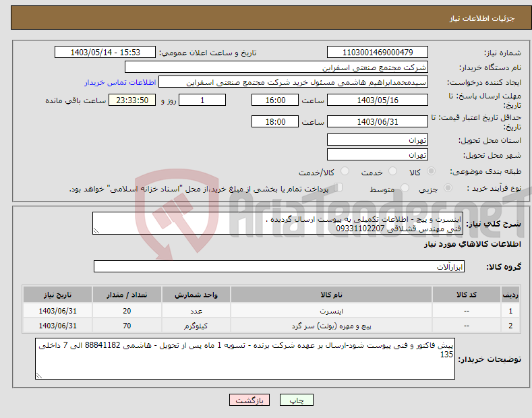
Task: Toggle the اسناد خزانه اسلامی payment checkbox
Action: point(338,187)
